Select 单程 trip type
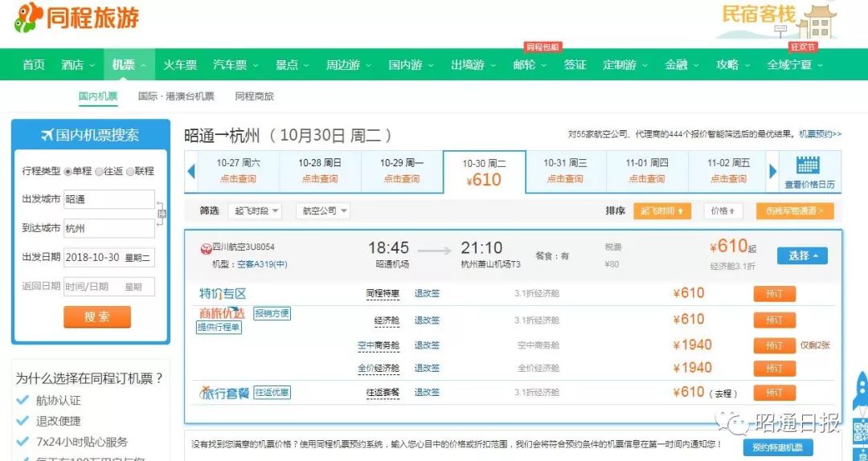 pos(68,172)
